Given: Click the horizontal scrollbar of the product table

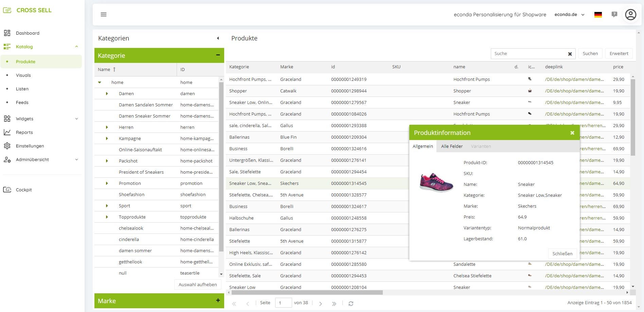Looking at the screenshot, I should (307, 292).
